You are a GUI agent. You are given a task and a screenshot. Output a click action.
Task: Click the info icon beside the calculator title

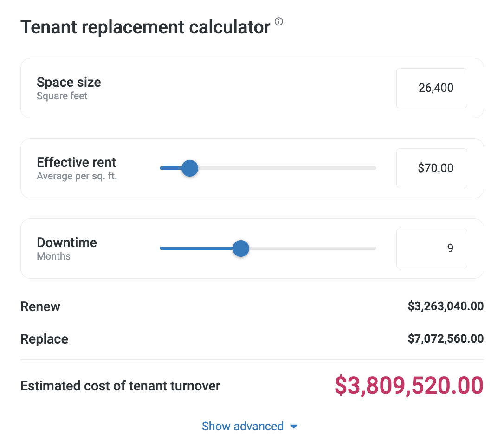[x=278, y=21]
